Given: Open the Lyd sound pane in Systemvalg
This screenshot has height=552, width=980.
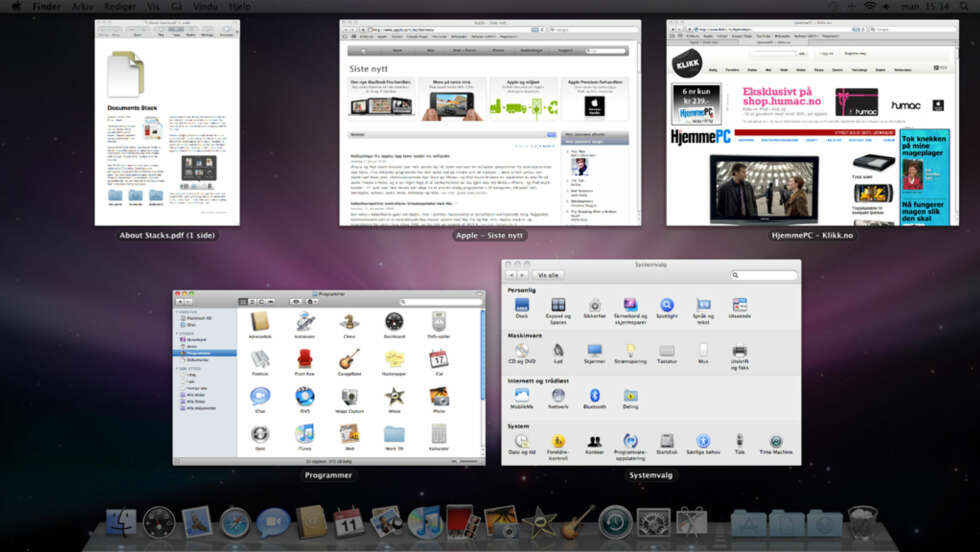Looking at the screenshot, I should pyautogui.click(x=558, y=354).
